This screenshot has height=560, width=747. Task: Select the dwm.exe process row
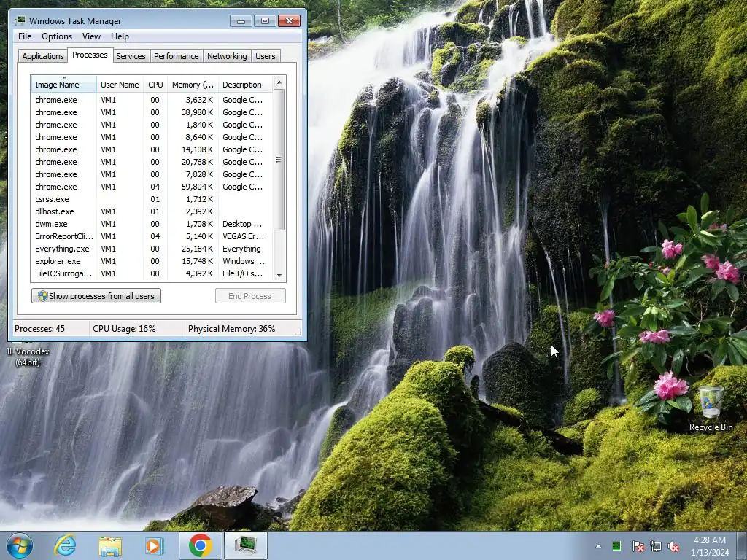point(152,224)
